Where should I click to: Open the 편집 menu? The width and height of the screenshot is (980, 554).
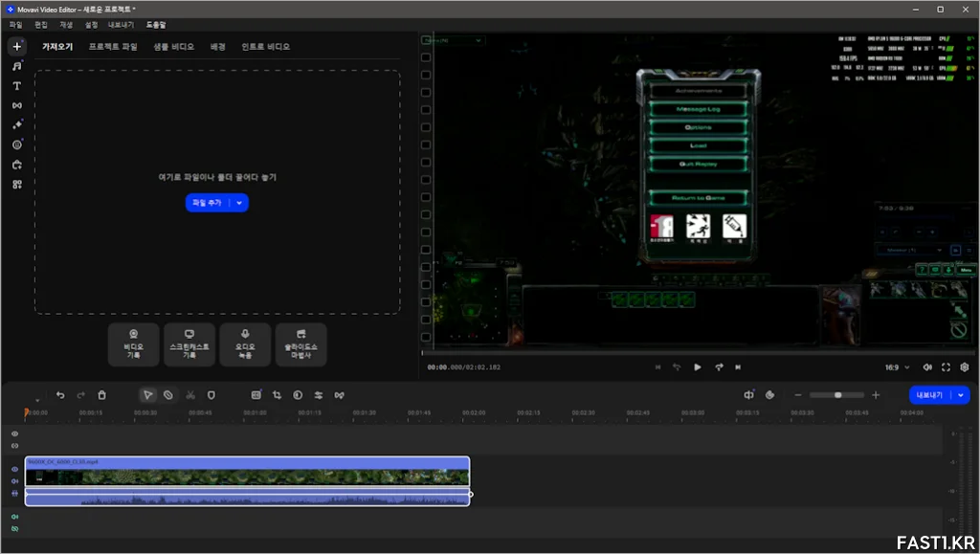tap(41, 25)
